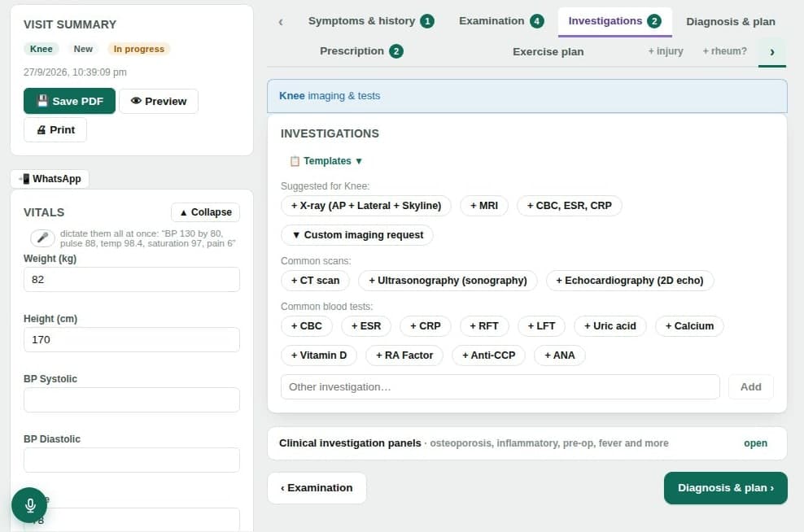Click Save PDF button
The height and width of the screenshot is (532, 804).
[x=69, y=101]
